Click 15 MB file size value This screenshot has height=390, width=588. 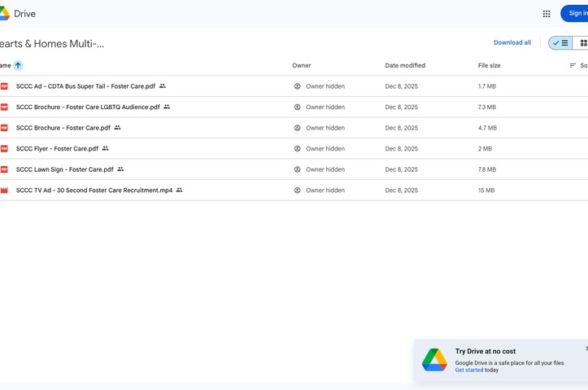(x=486, y=191)
